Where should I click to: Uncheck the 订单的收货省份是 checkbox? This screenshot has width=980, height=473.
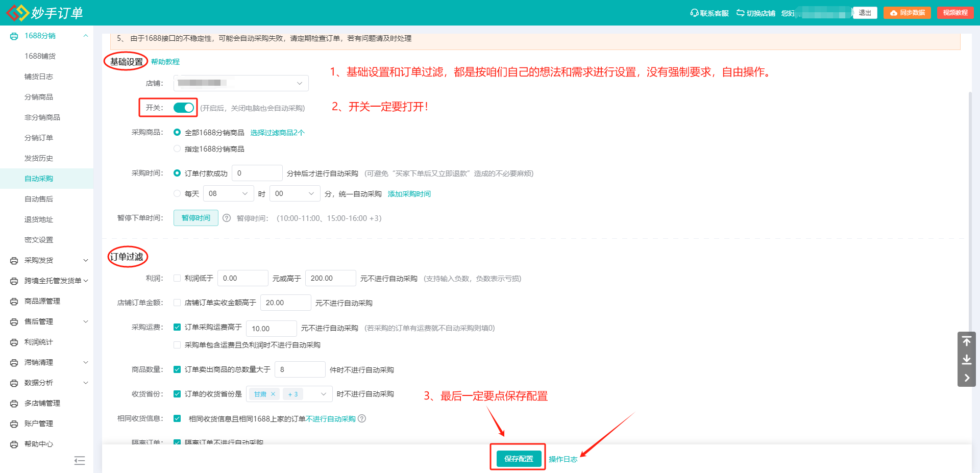click(177, 394)
